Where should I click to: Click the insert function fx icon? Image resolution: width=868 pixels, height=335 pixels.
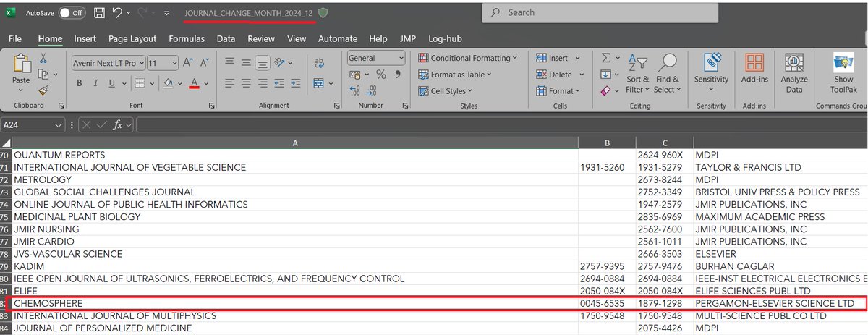coord(119,124)
